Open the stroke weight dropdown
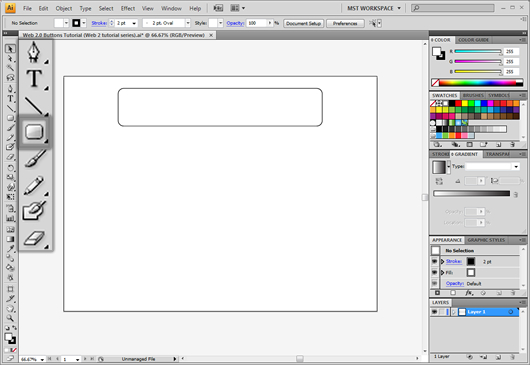This screenshot has height=365, width=530. click(134, 23)
